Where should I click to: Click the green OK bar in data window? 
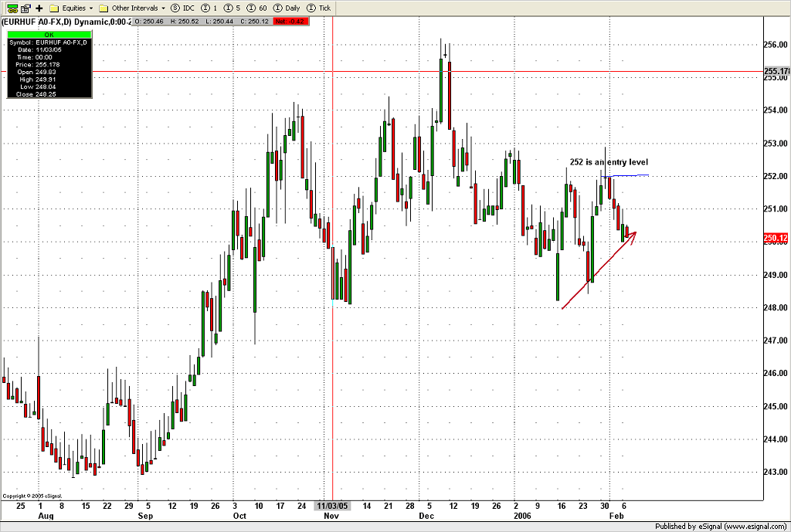[49, 34]
